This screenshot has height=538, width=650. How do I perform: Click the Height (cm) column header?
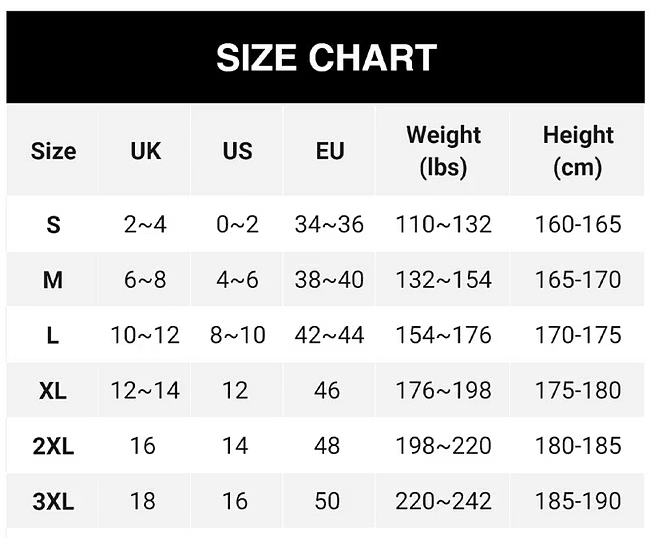(578, 151)
